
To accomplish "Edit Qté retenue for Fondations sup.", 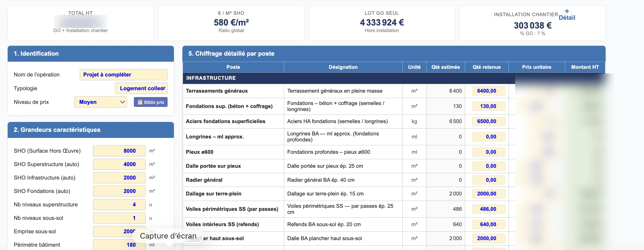I will click(488, 106).
